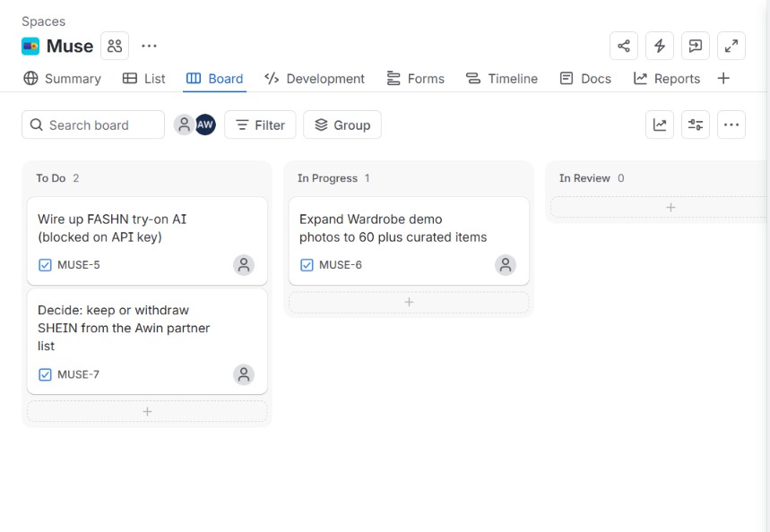Click the share icon button
The height and width of the screenshot is (532, 770).
coord(624,47)
